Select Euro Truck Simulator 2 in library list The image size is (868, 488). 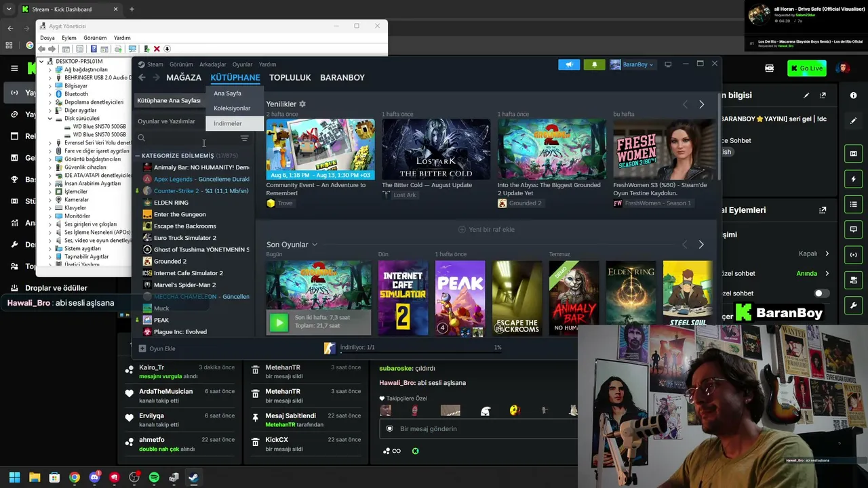point(185,238)
